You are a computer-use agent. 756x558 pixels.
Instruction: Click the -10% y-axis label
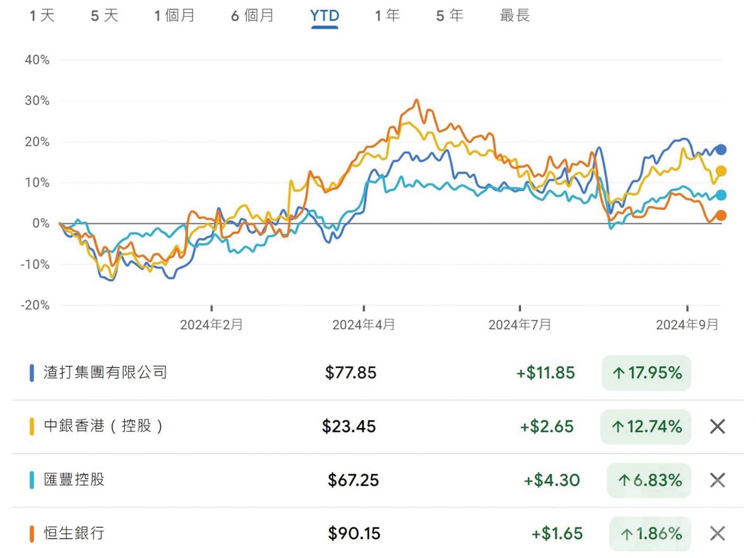tap(35, 264)
